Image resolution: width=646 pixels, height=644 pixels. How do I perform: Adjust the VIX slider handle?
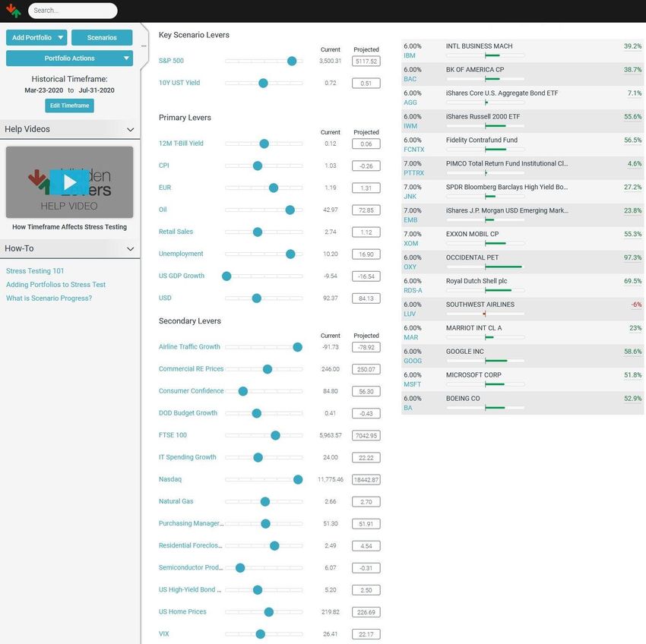coord(261,634)
